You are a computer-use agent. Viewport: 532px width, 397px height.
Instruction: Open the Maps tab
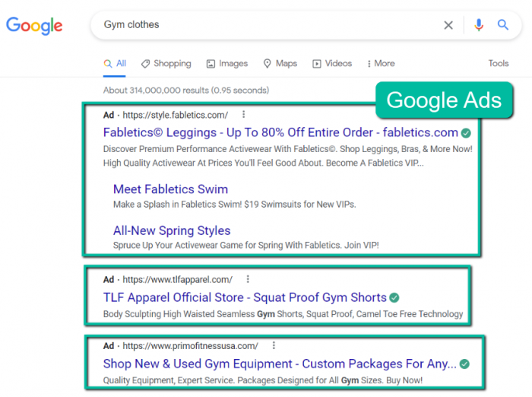pyautogui.click(x=280, y=64)
